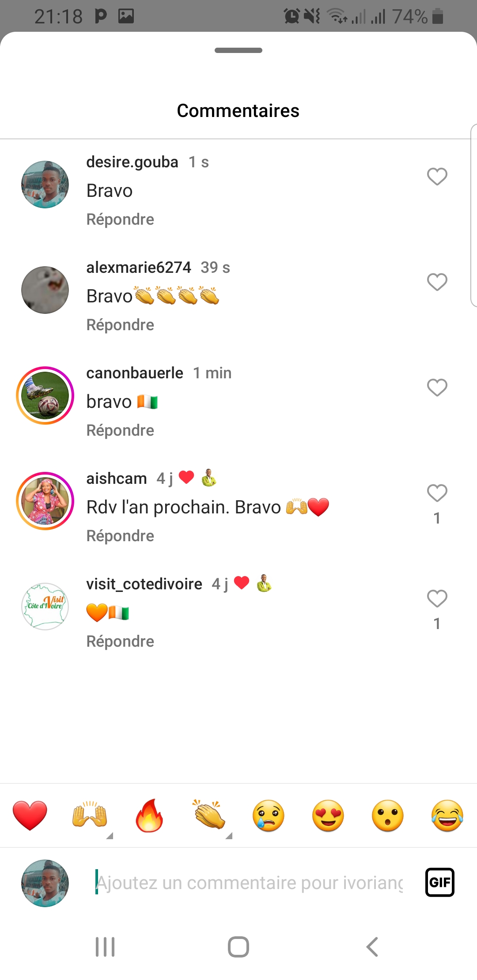Open visit_cotedivoire username profile
Screen dimensions: 477x980
pos(144,584)
